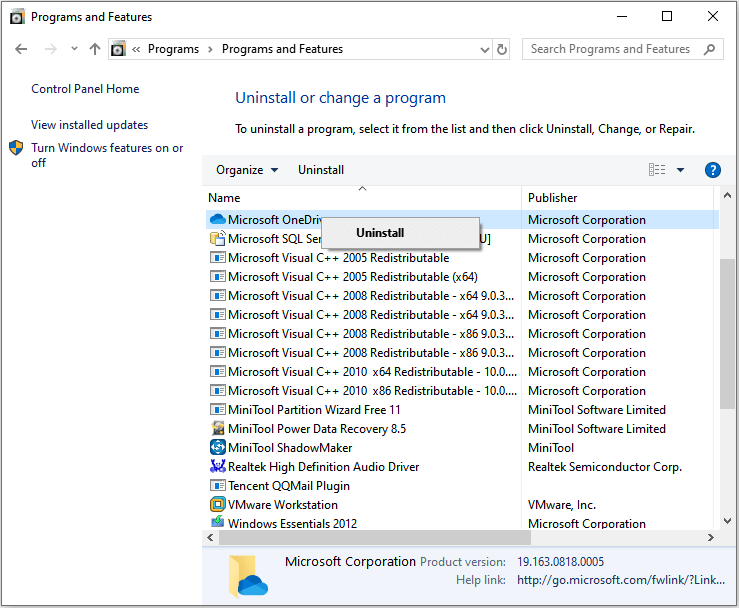
Task: Click Uninstall in the toolbar
Action: coord(320,170)
